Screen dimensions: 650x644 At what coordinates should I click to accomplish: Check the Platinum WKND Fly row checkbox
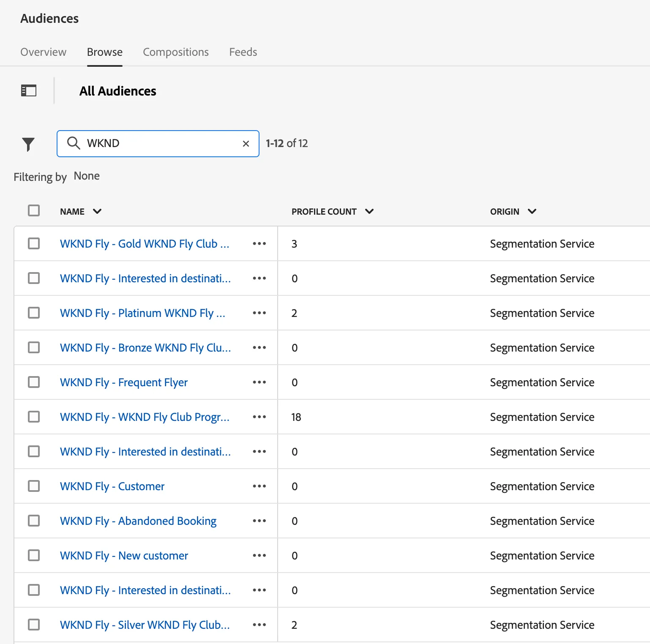click(34, 313)
